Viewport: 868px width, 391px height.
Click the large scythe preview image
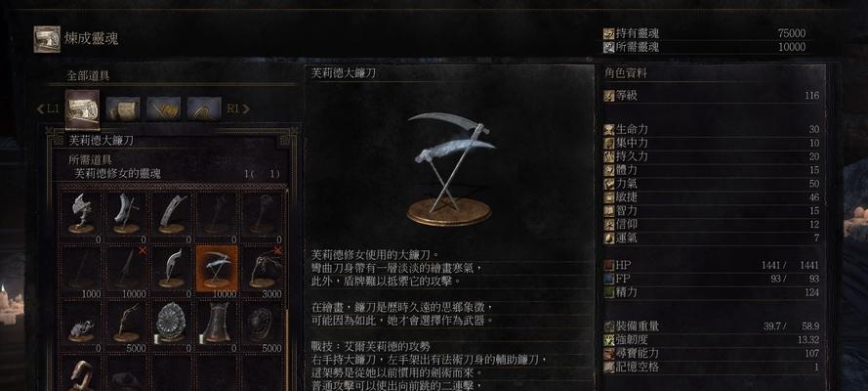coord(449,169)
